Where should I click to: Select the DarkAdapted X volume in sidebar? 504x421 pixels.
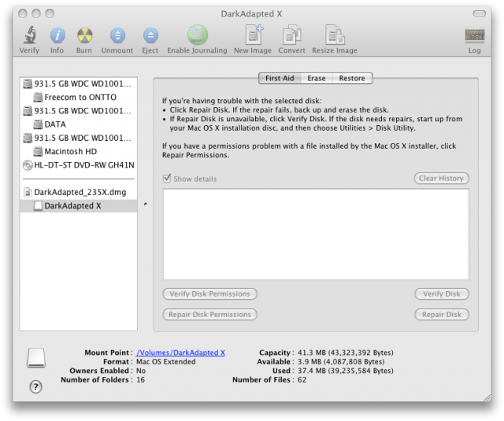[x=78, y=206]
